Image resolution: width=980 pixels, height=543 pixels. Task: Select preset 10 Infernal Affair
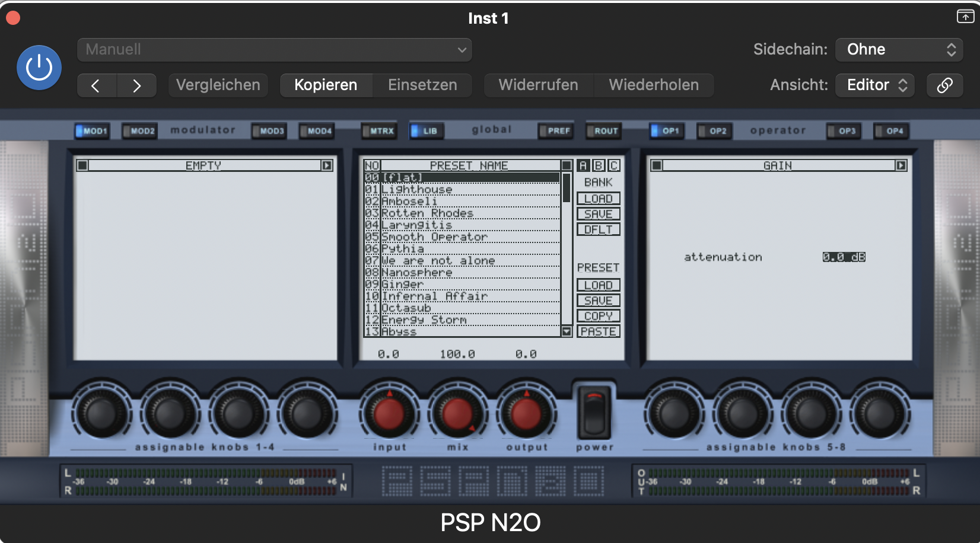point(462,296)
